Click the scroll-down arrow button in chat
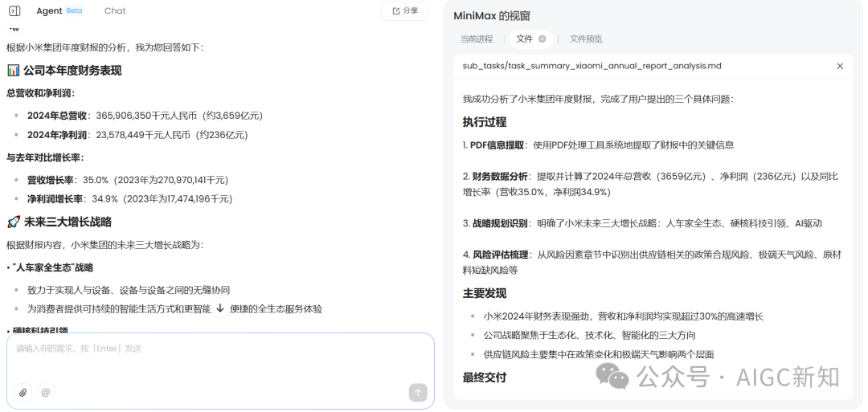The height and width of the screenshot is (412, 868). coord(219,308)
